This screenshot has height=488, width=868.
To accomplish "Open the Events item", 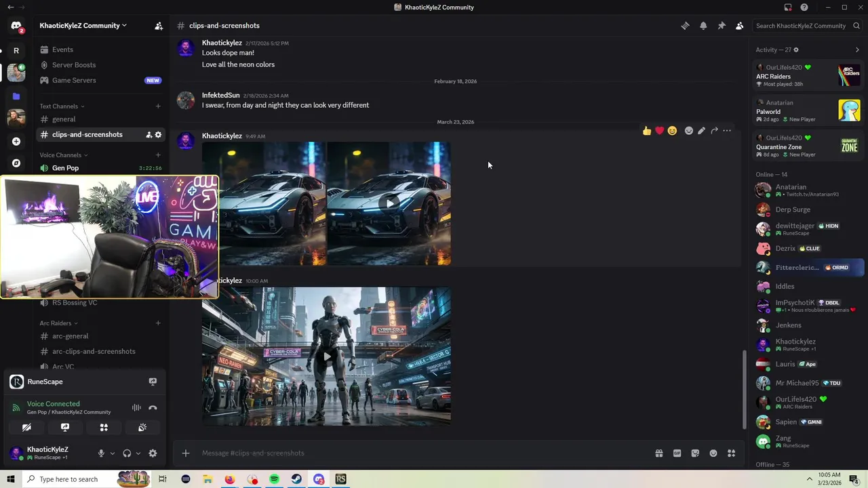I will tap(100, 49).
